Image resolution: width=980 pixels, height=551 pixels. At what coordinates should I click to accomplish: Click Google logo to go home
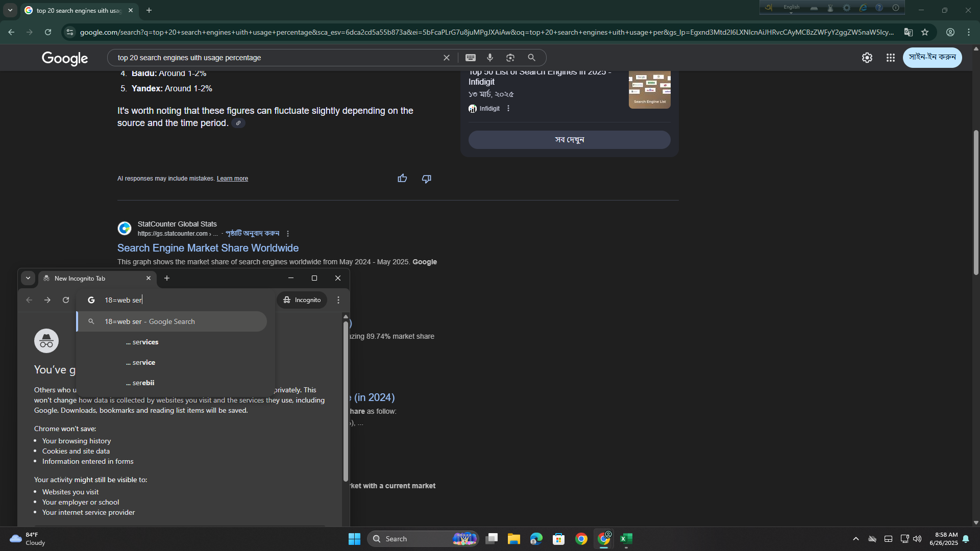[65, 58]
